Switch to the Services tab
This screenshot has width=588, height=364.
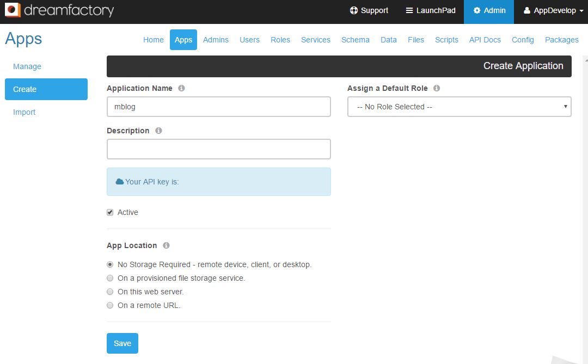pos(315,40)
